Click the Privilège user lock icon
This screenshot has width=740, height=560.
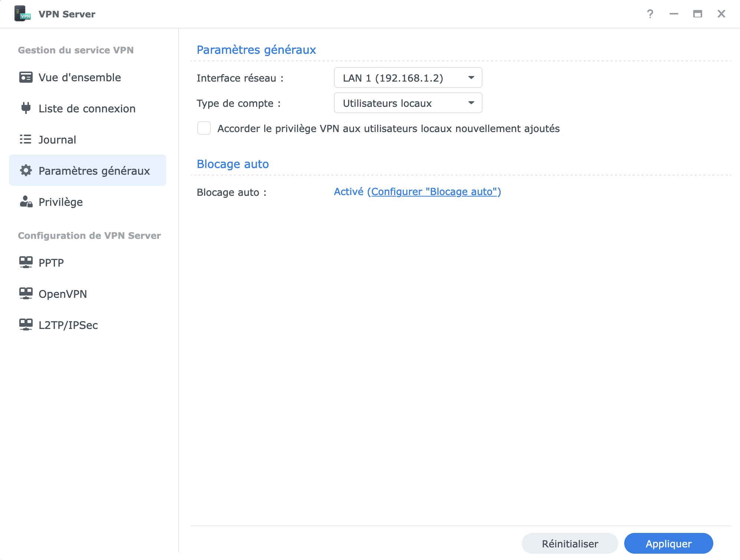coord(26,201)
